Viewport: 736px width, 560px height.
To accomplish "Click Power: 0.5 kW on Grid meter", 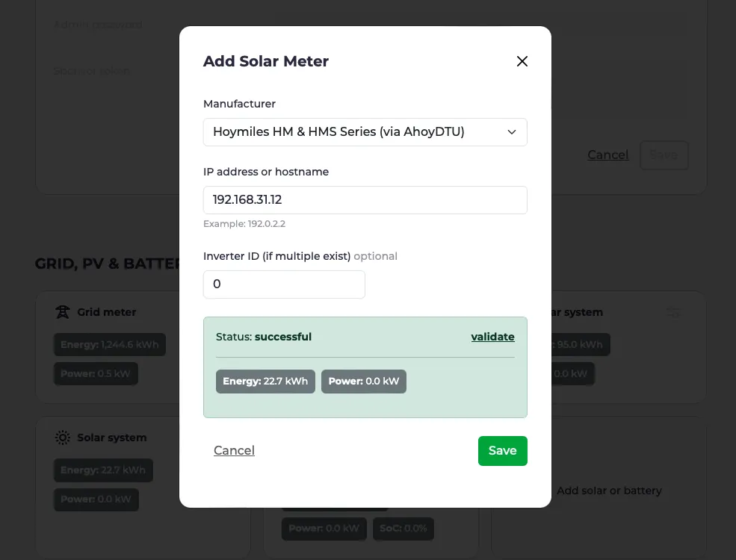I will 96,374.
